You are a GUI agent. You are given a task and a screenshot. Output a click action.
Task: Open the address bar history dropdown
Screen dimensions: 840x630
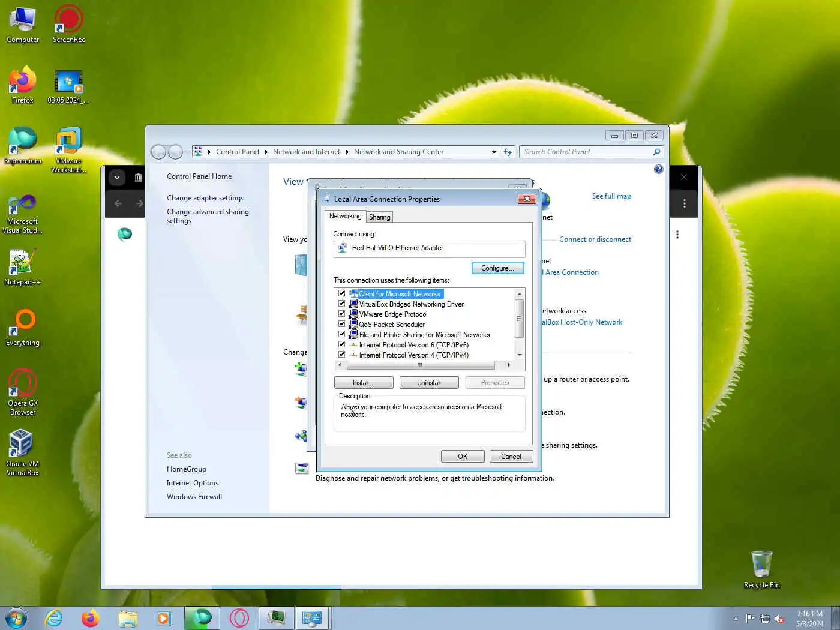(x=494, y=152)
